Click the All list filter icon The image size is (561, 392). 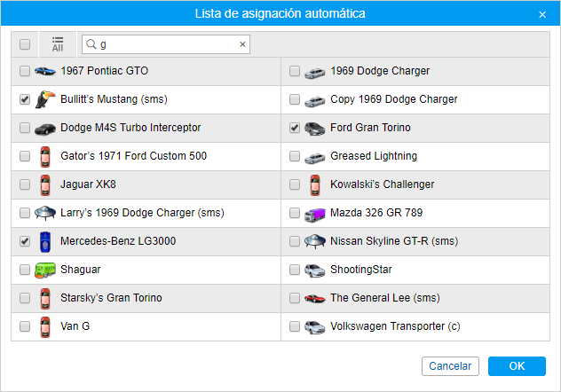58,44
